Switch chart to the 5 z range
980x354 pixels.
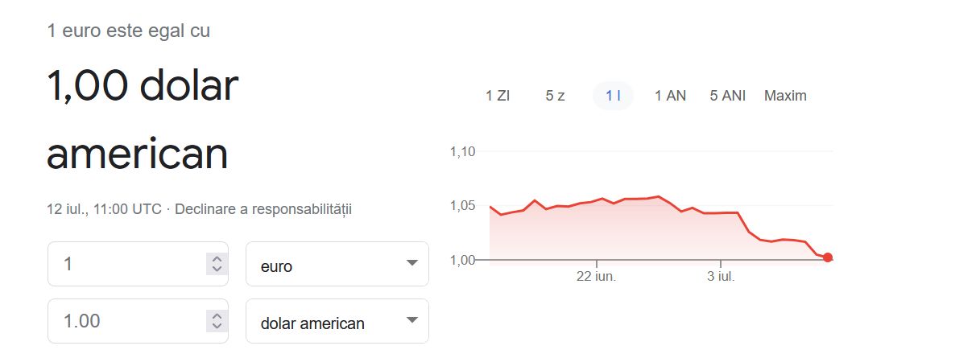click(555, 96)
